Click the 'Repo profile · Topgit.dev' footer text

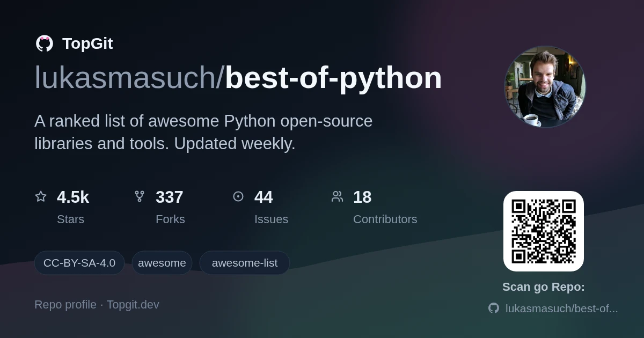(97, 305)
